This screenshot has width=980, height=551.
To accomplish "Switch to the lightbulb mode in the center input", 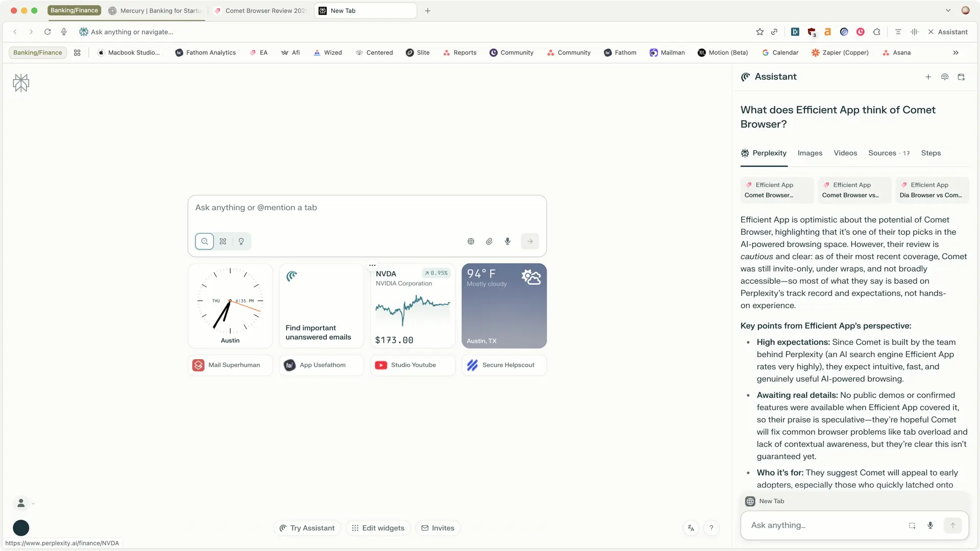I will pyautogui.click(x=241, y=241).
